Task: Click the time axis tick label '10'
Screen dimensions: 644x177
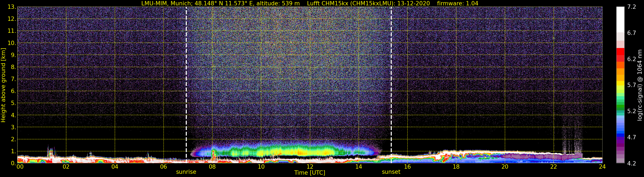Action: point(261,167)
